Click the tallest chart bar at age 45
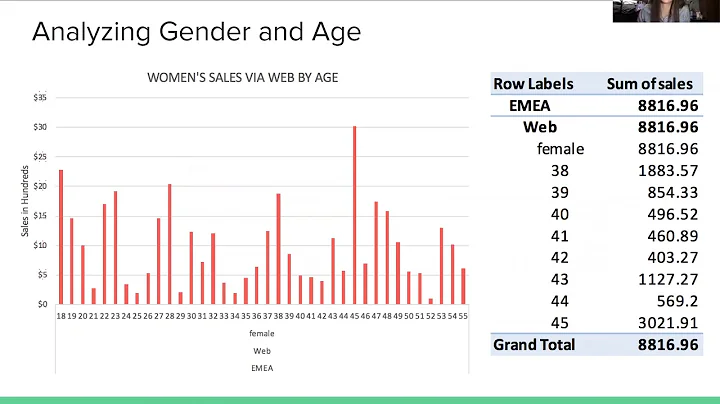Viewport: 720px width, 404px height. [354, 215]
